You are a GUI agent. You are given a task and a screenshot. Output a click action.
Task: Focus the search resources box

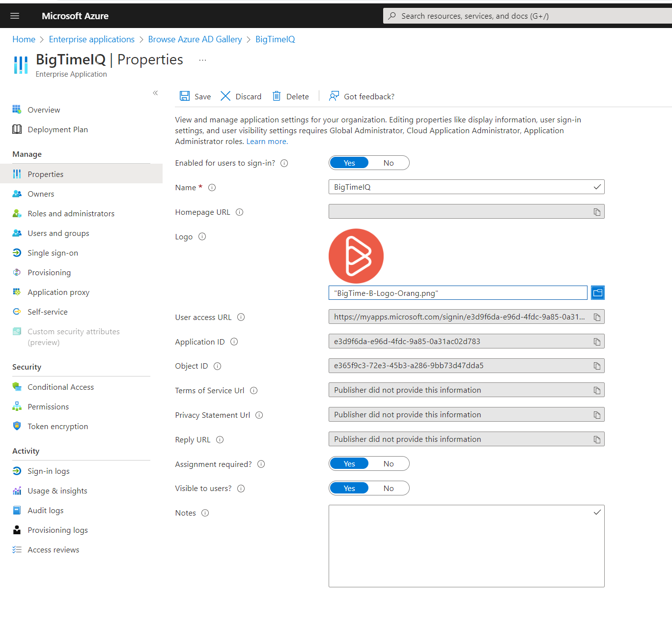click(x=528, y=16)
